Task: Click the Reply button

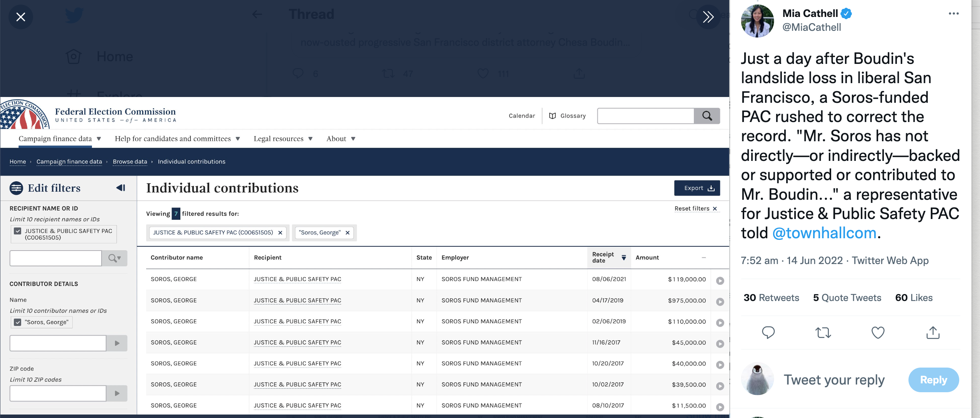Action: (933, 380)
